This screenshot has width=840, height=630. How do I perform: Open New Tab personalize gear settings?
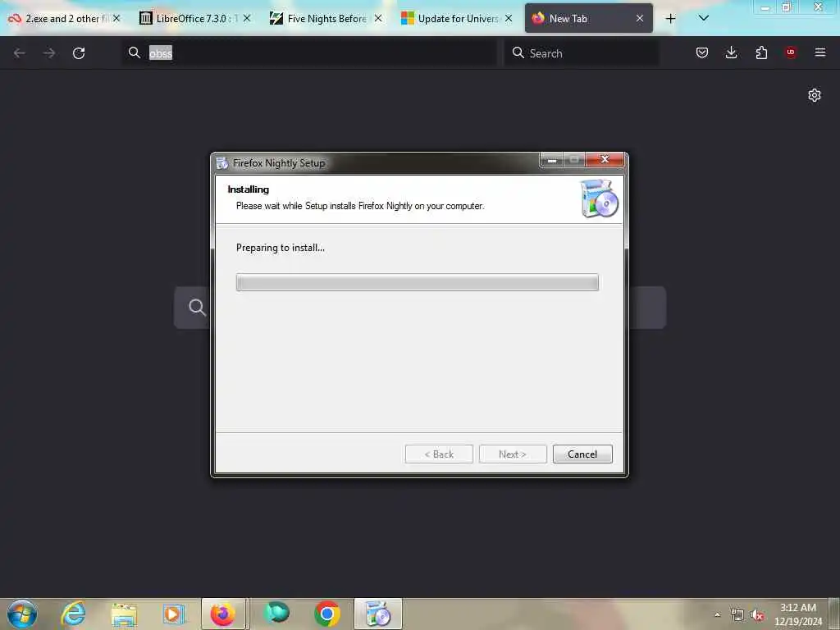click(815, 95)
